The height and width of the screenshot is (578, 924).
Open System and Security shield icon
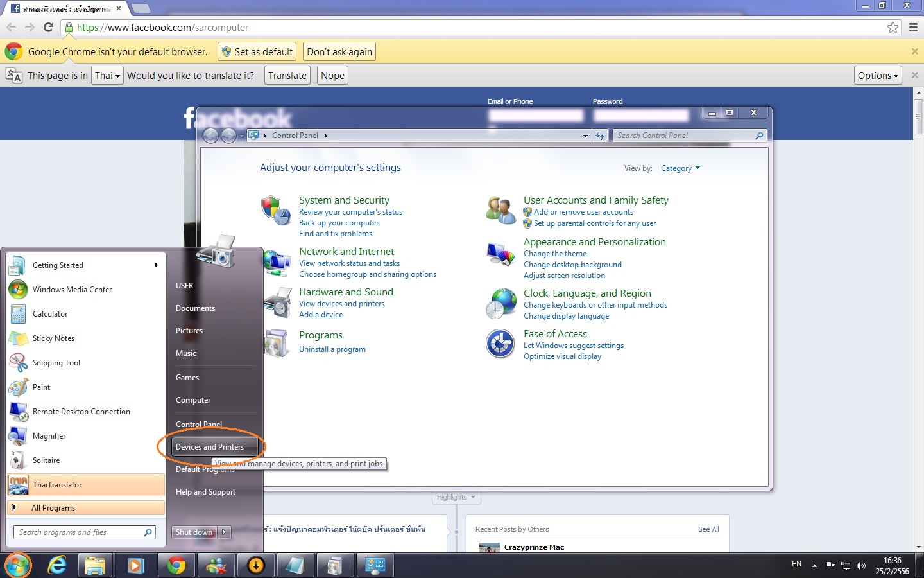tap(276, 211)
